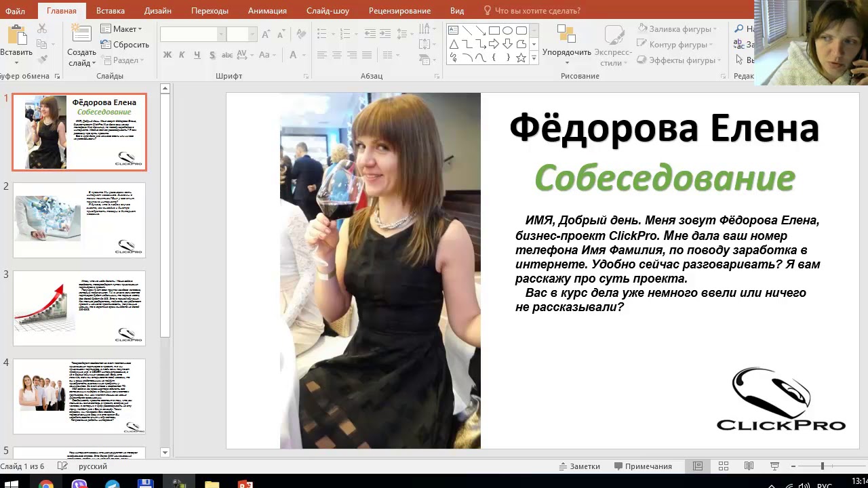Toggle Strikethrough (abc) formatting
This screenshot has width=868, height=488.
point(227,55)
